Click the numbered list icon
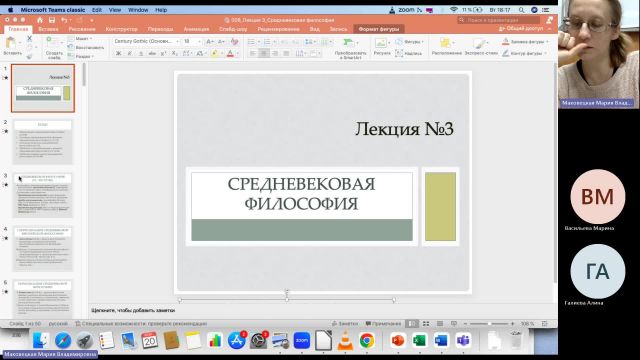Image resolution: width=640 pixels, height=360 pixels. [267, 42]
